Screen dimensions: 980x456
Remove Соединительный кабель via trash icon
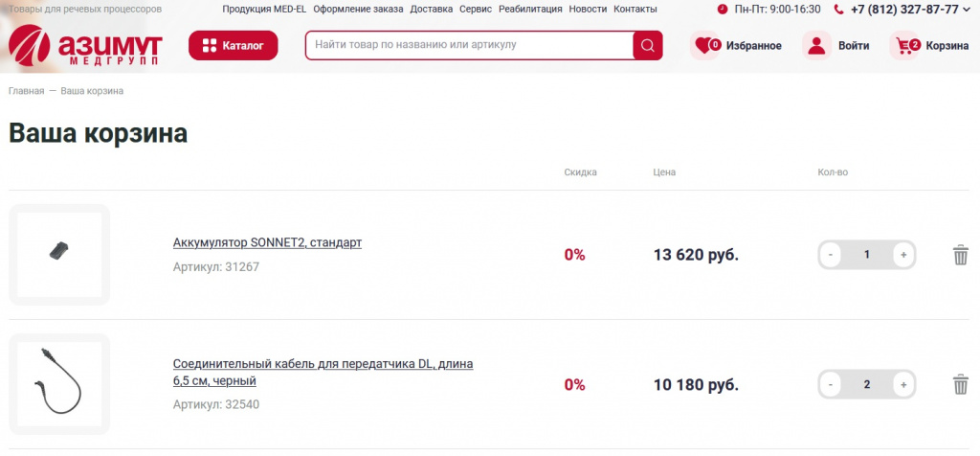961,384
